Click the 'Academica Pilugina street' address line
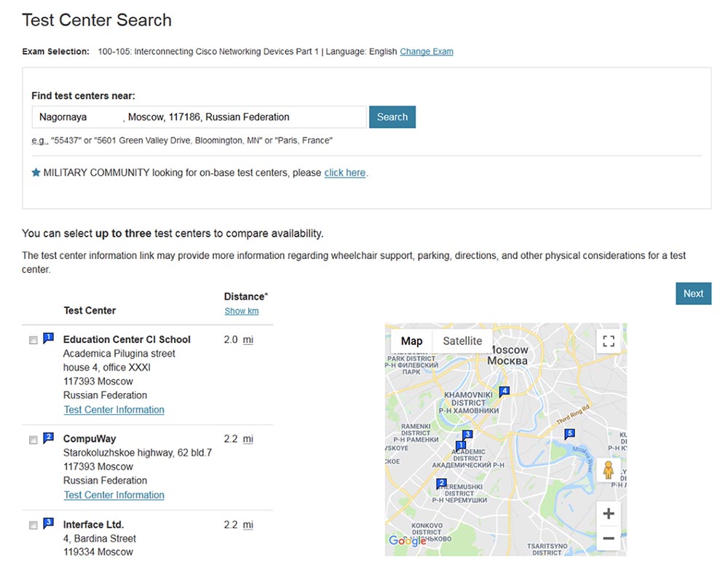Screen dimensions: 728x575 click(x=119, y=354)
